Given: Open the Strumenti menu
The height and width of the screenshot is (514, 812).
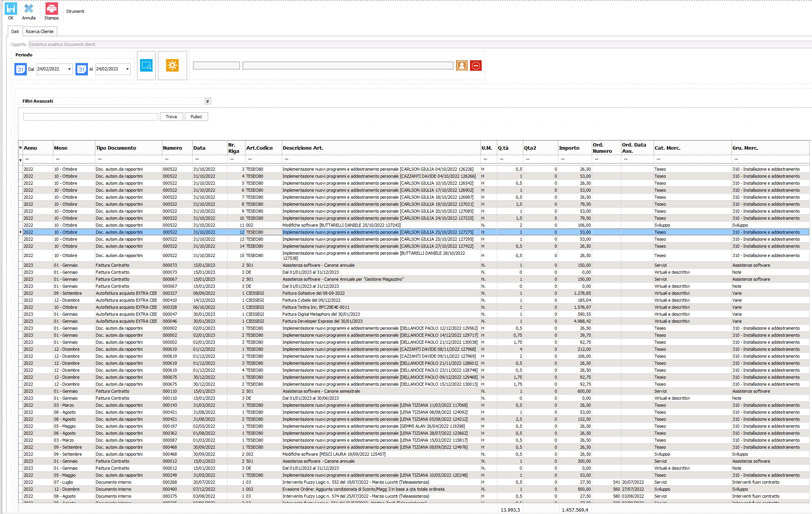Looking at the screenshot, I should 75,11.
